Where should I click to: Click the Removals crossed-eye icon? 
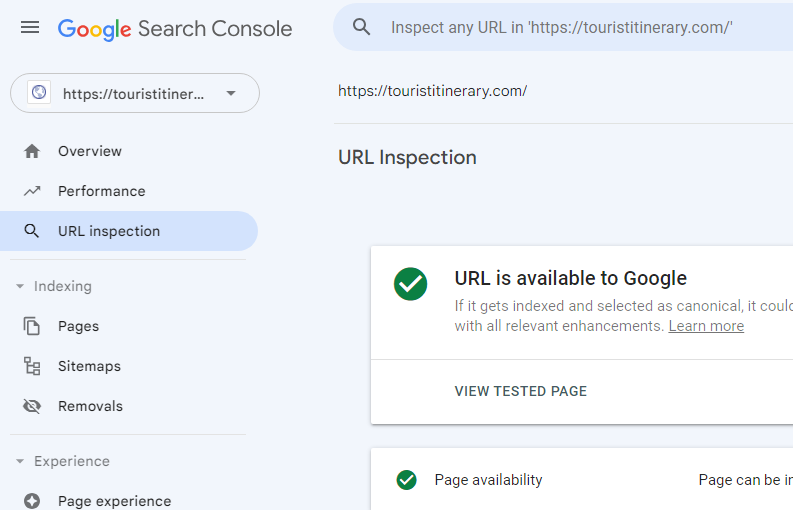click(32, 406)
